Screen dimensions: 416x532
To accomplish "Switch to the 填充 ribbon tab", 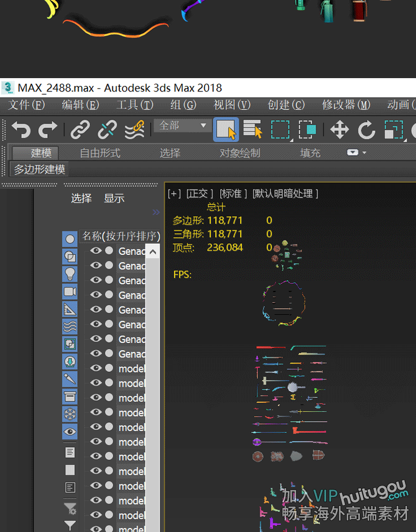I will coord(310,153).
